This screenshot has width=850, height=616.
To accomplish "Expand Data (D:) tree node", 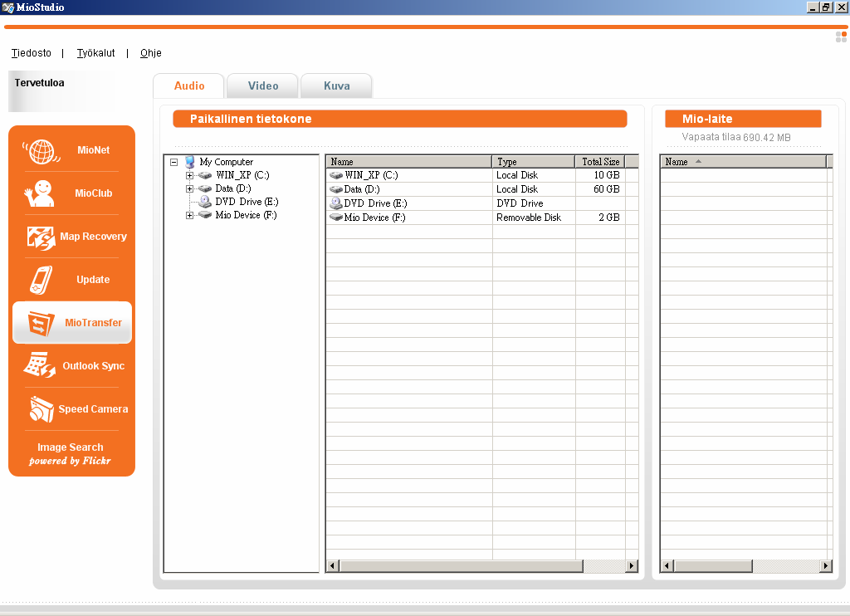I will (x=189, y=188).
